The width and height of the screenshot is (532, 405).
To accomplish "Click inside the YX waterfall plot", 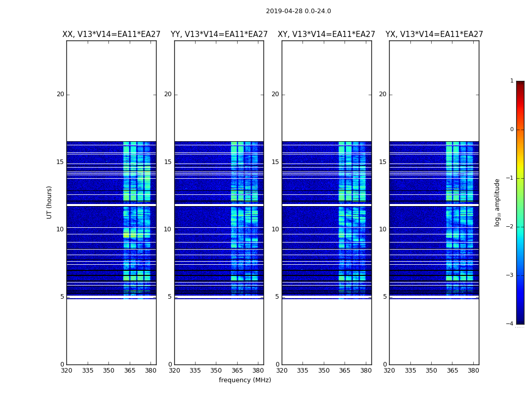I will 434,202.
